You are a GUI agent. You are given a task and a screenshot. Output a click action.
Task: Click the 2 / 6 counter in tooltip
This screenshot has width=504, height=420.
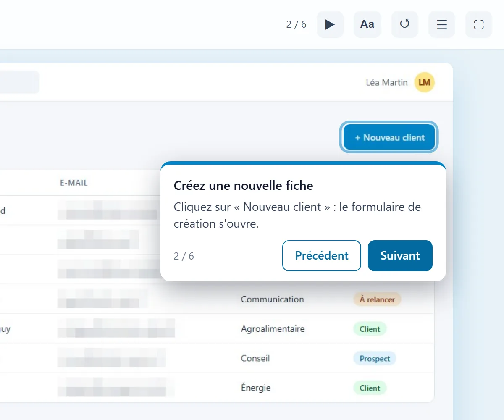coord(184,256)
